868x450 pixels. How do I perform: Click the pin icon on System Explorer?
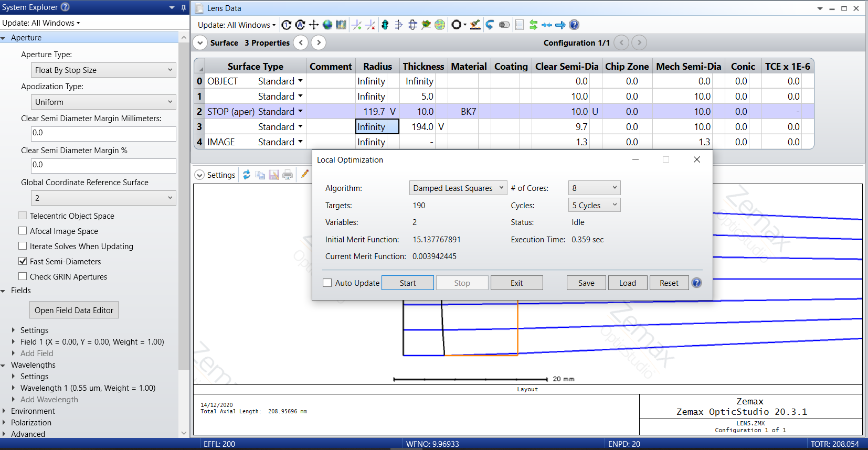183,7
